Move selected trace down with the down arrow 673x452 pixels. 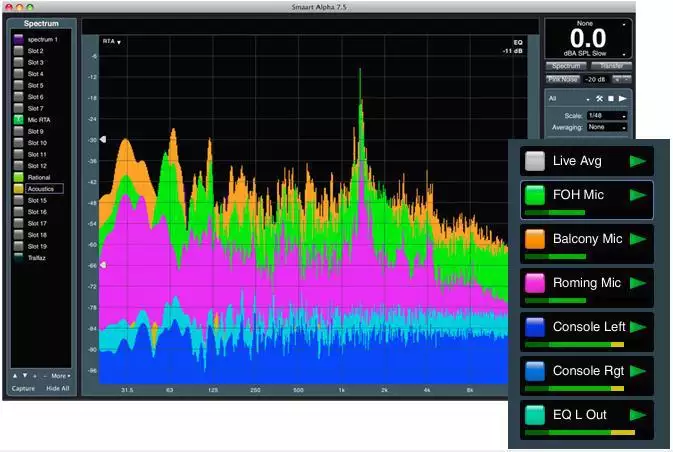click(x=25, y=376)
